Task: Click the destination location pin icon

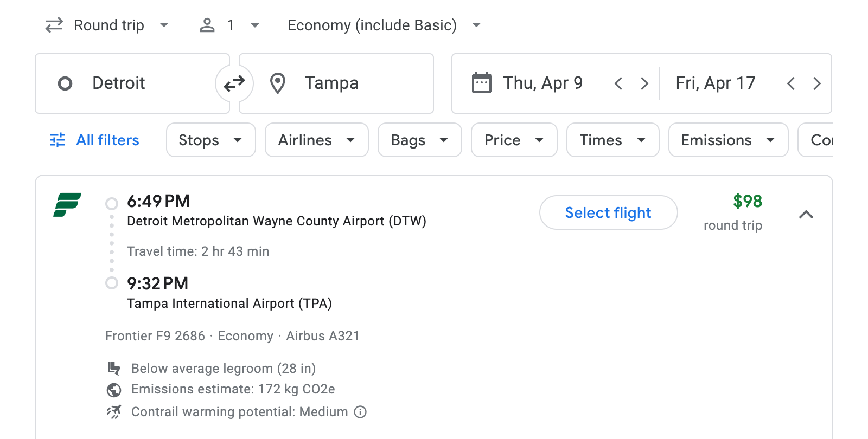Action: (x=278, y=83)
